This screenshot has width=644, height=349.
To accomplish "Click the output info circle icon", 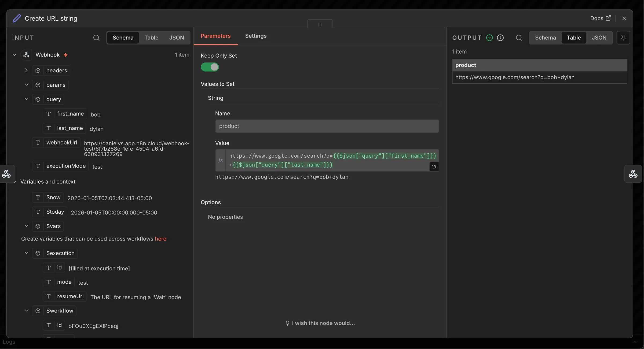I will pos(500,38).
